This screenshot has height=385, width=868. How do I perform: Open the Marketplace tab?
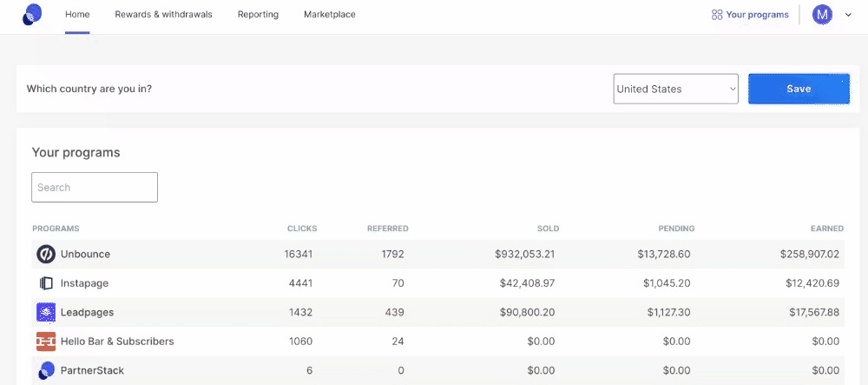(x=329, y=15)
